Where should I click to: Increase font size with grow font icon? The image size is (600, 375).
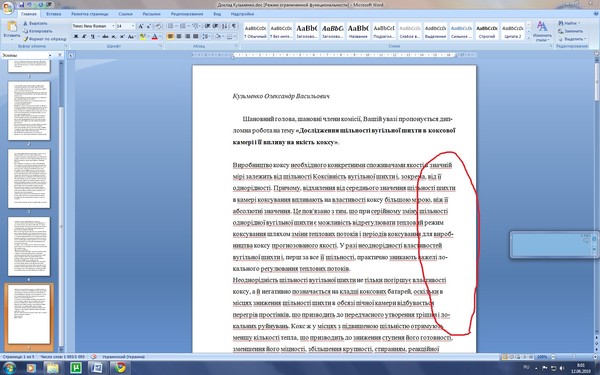[140, 26]
